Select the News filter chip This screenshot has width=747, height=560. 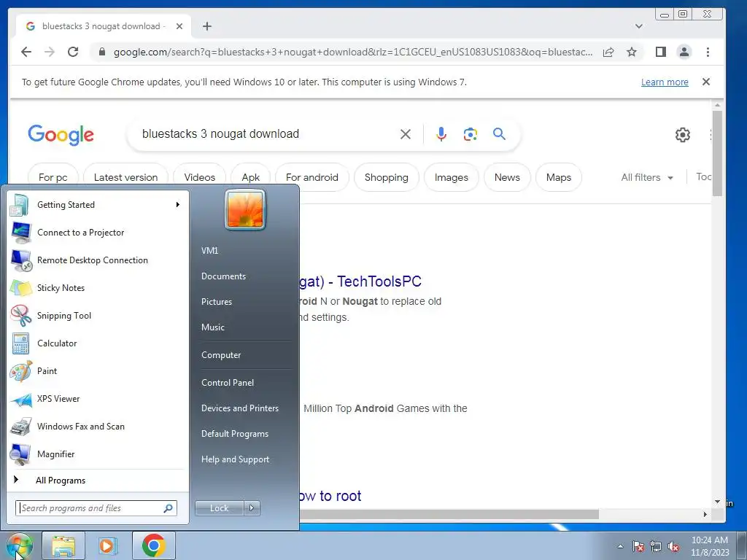[x=507, y=177]
